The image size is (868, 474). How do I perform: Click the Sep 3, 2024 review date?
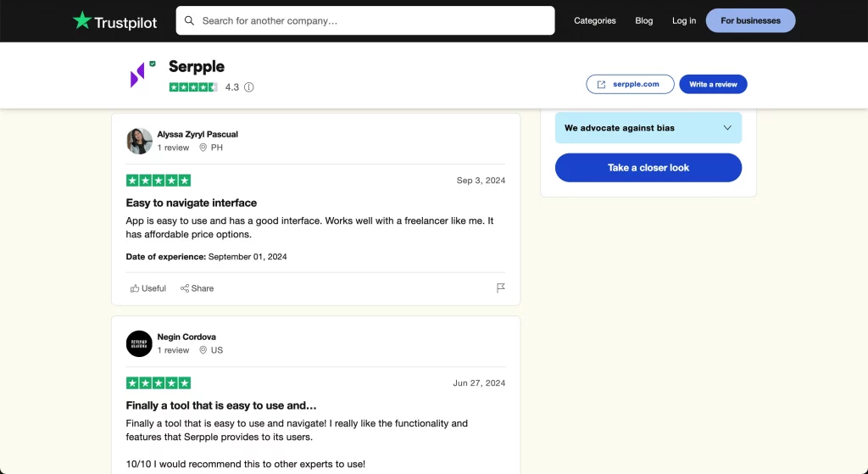pyautogui.click(x=481, y=180)
